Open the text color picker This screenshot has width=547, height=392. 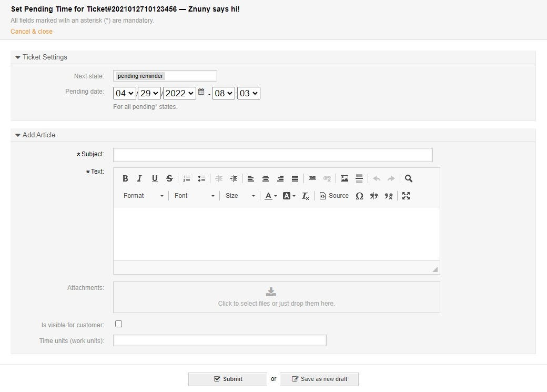point(270,196)
